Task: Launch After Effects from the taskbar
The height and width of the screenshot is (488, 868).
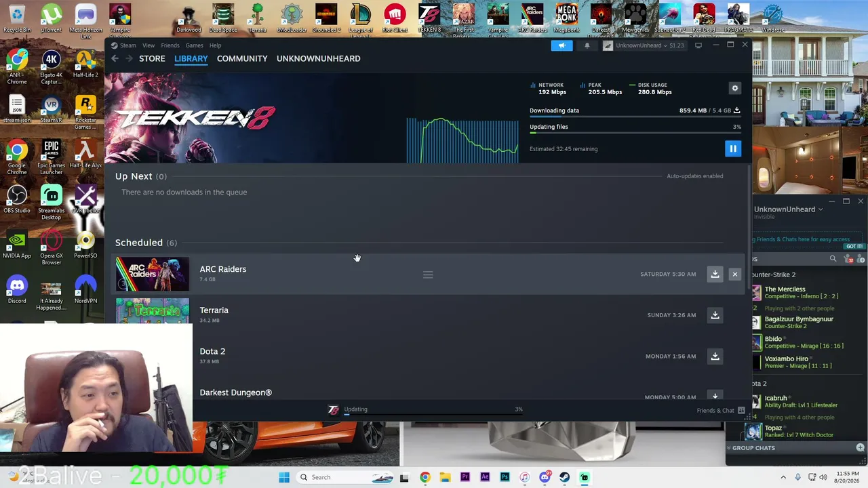Action: point(485,477)
